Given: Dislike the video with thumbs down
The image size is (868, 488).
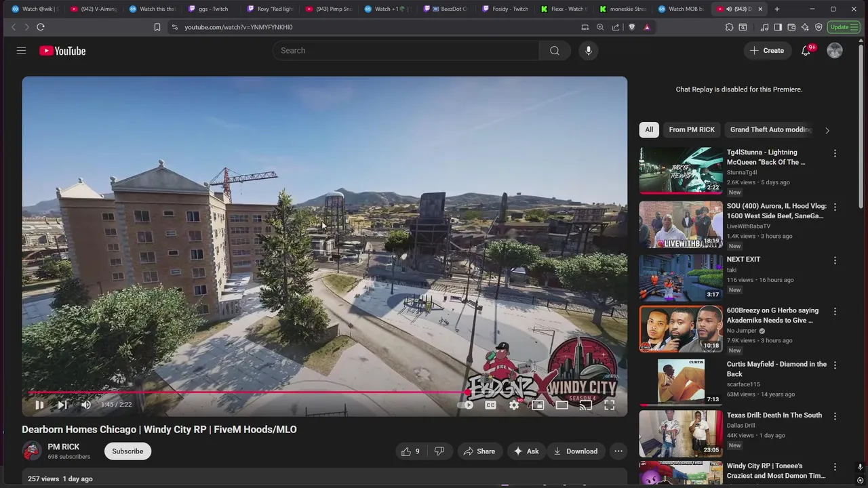Looking at the screenshot, I should [439, 451].
